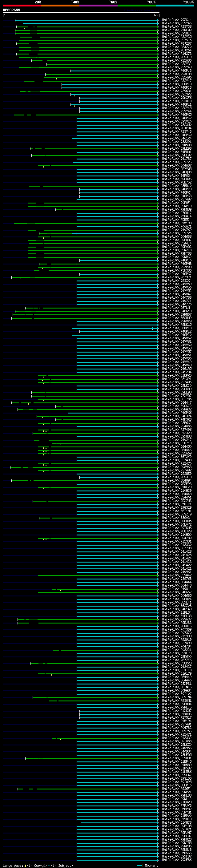Screen dimensions: 197x868
Task: Open the UniRef100_Q9ZSJ4 hit
Action: 176,20
